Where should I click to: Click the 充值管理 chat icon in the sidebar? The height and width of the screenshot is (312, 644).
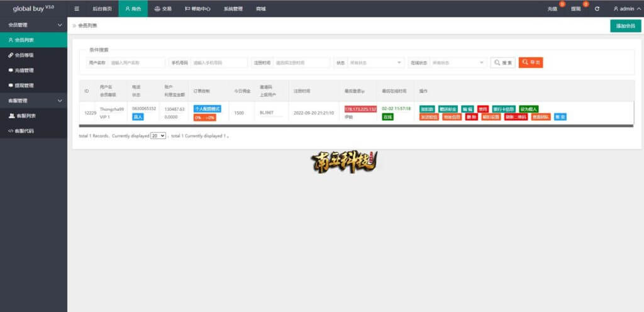tap(11, 70)
